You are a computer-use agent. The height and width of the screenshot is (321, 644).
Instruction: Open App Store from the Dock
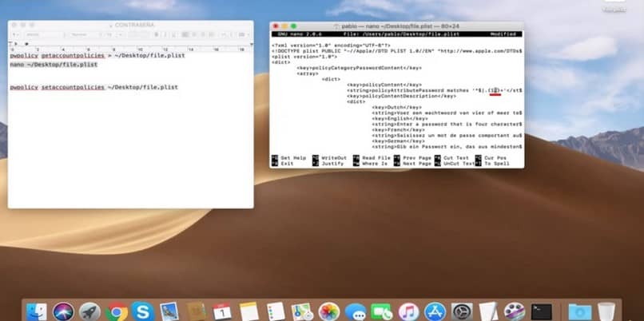point(435,312)
